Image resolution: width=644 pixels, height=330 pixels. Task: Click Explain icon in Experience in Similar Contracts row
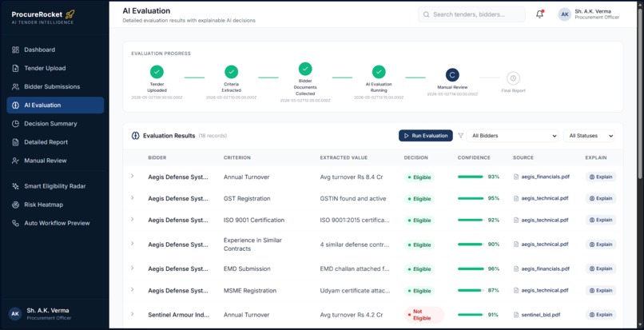(592, 245)
